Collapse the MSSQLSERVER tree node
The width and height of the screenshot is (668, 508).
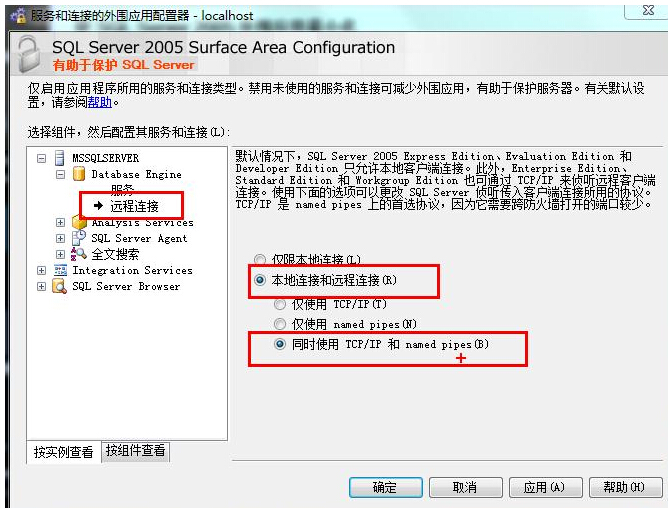[41, 159]
